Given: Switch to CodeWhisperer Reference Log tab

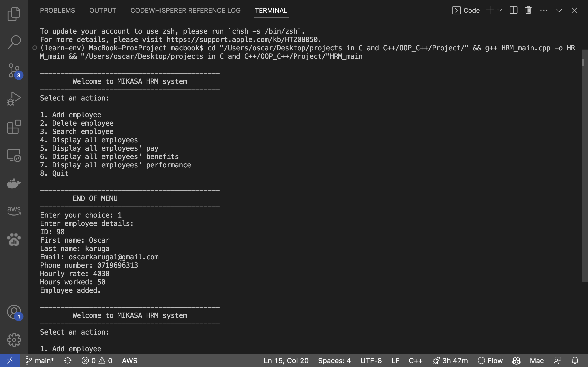Looking at the screenshot, I should (185, 10).
